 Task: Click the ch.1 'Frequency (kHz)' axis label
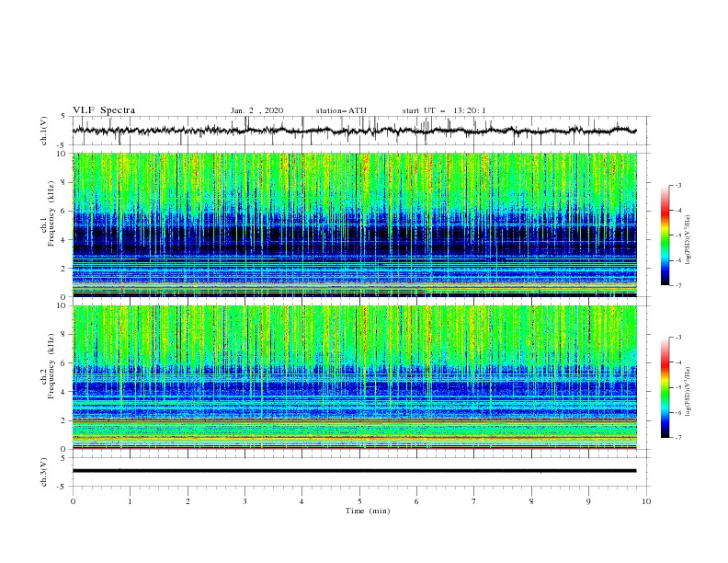(51, 214)
